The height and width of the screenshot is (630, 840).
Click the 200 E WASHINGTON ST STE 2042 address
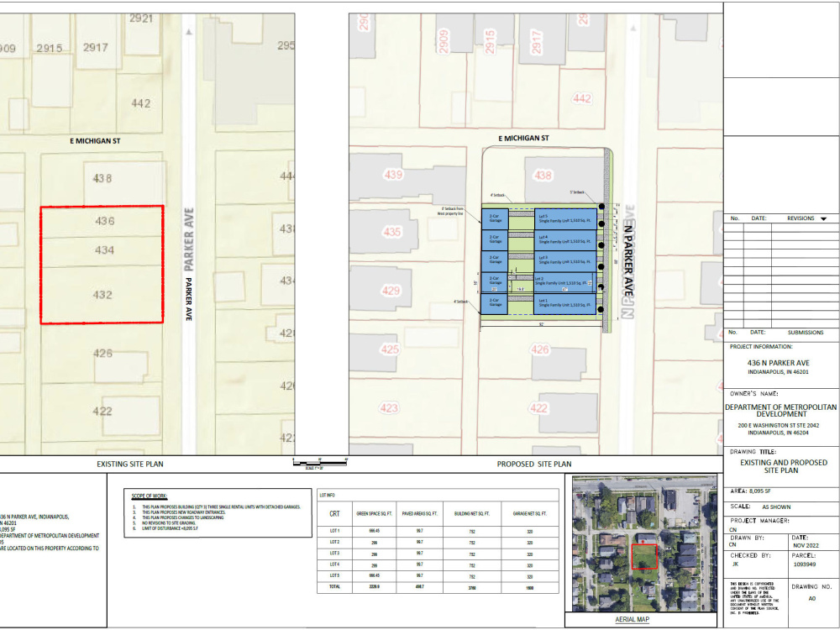pyautogui.click(x=779, y=425)
